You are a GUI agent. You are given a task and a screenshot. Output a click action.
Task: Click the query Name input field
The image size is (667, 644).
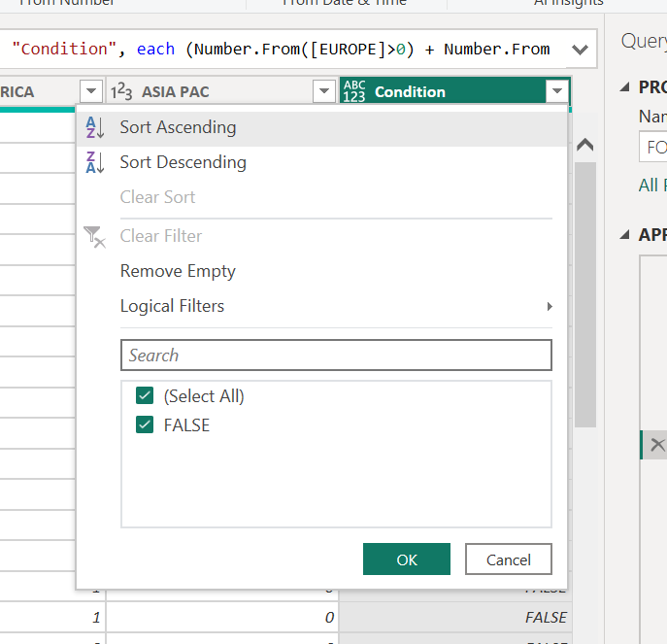(653, 148)
